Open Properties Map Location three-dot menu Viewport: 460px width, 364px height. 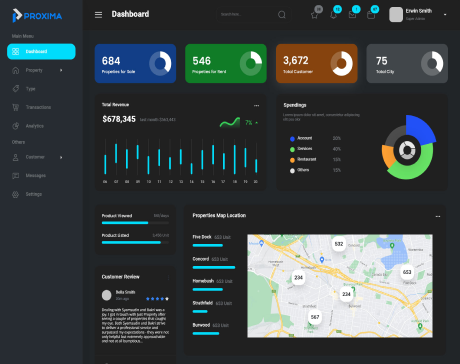coord(438,217)
